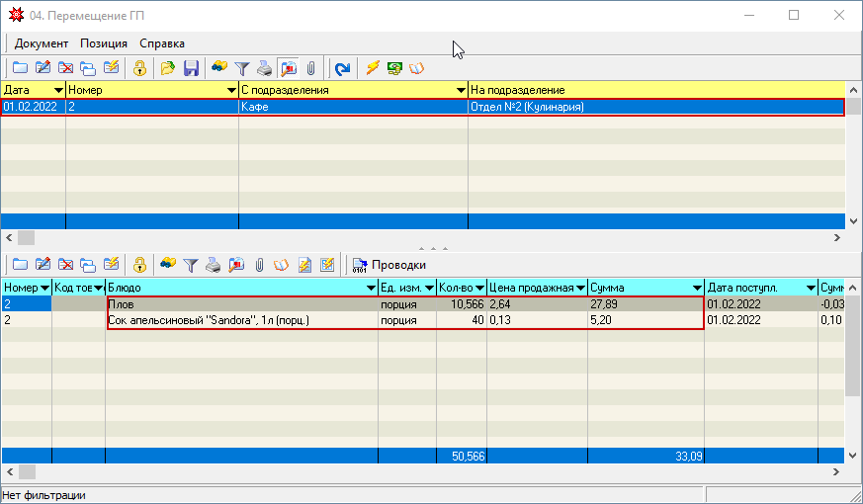The image size is (863, 504).
Task: Open the Документ menu
Action: pyautogui.click(x=42, y=43)
